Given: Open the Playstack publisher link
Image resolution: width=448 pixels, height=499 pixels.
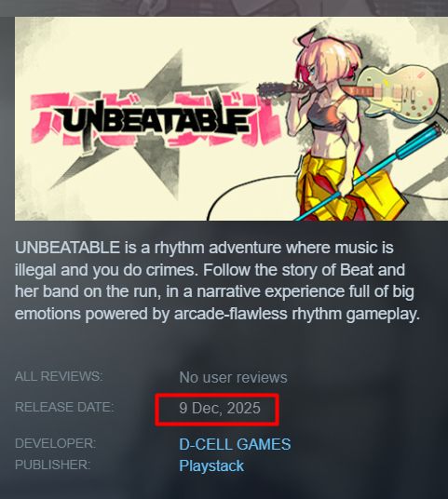Looking at the screenshot, I should coord(211,465).
